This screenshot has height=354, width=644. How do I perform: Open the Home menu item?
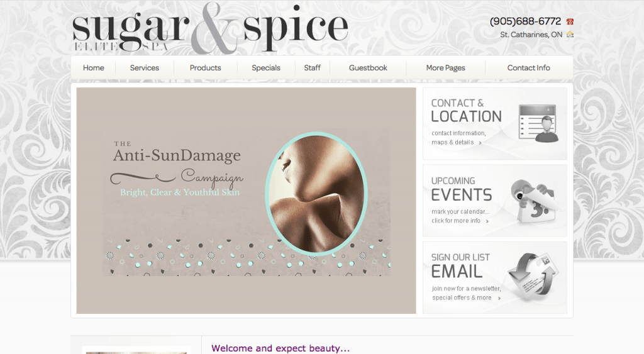pos(93,68)
